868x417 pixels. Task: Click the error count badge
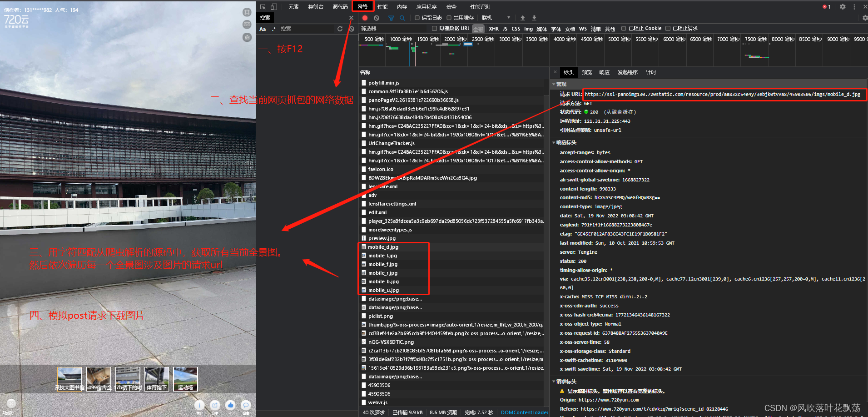(x=827, y=7)
